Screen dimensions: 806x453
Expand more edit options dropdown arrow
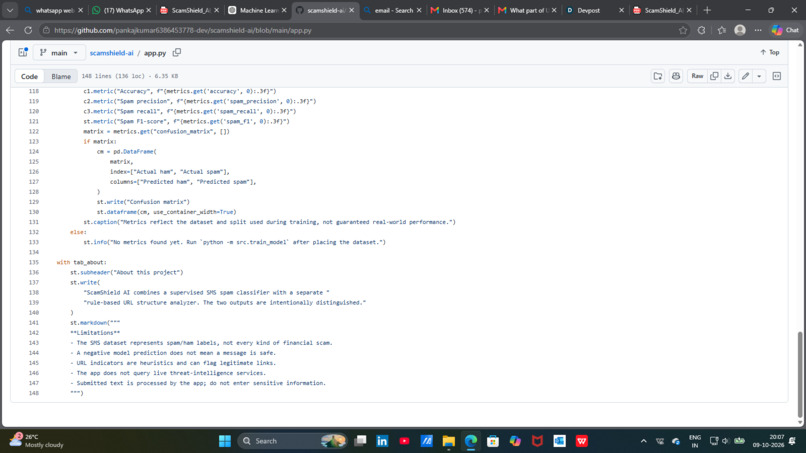[759, 76]
